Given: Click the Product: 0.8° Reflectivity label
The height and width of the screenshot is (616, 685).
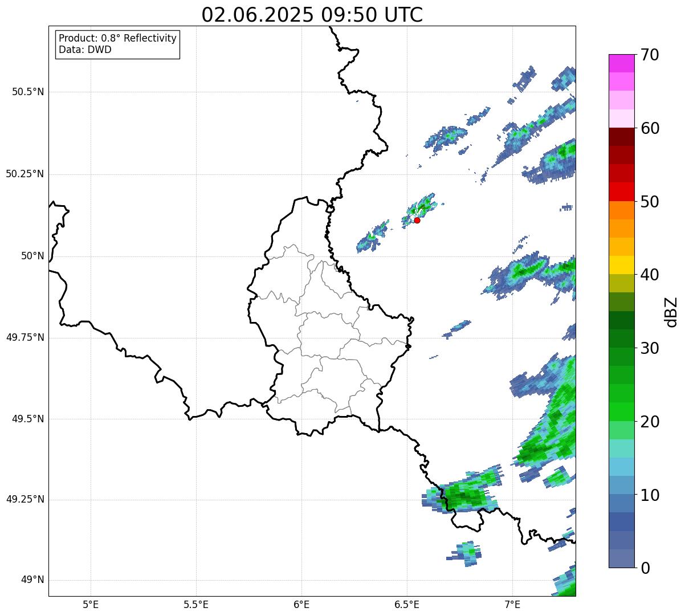Looking at the screenshot, I should pyautogui.click(x=117, y=38).
